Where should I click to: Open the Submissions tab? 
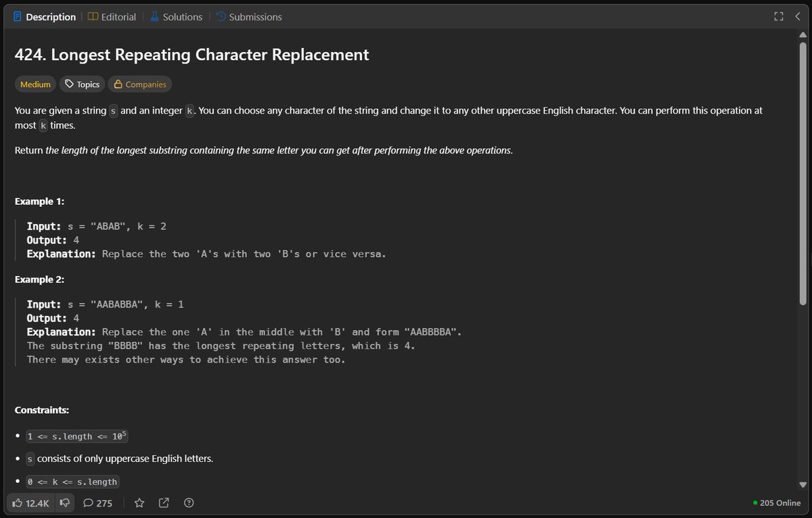[249, 16]
